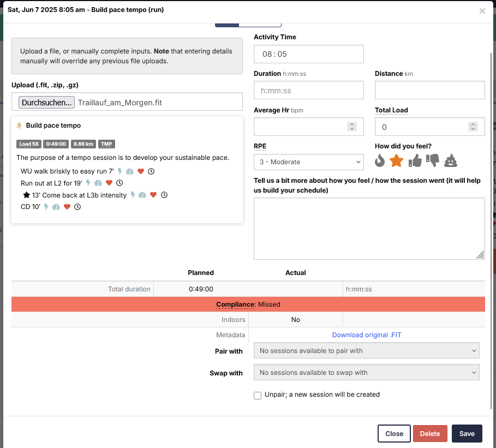Save the session
The width and height of the screenshot is (496, 448).
point(467,433)
